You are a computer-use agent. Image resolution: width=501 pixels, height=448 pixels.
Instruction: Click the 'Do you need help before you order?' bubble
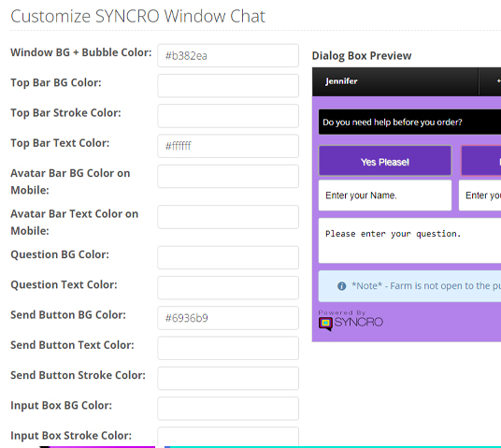(x=409, y=123)
